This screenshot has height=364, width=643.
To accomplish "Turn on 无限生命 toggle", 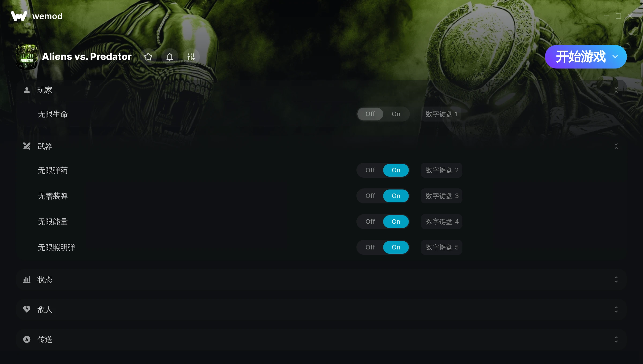I will click(396, 114).
